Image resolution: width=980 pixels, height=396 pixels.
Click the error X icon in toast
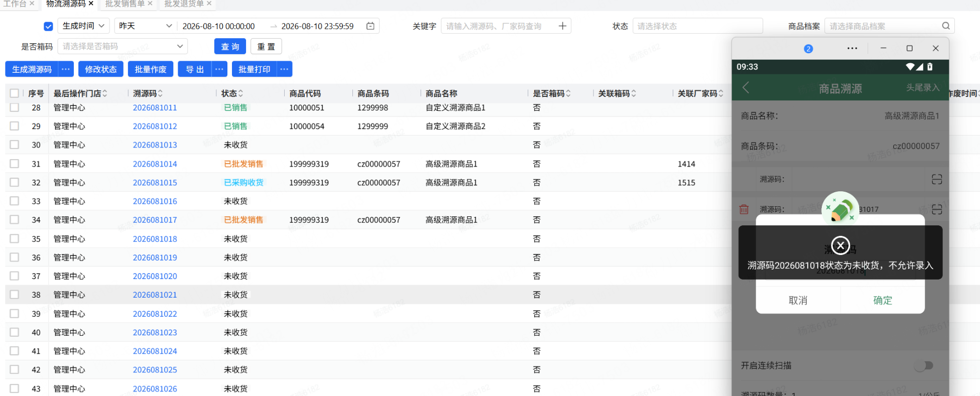[x=840, y=245]
